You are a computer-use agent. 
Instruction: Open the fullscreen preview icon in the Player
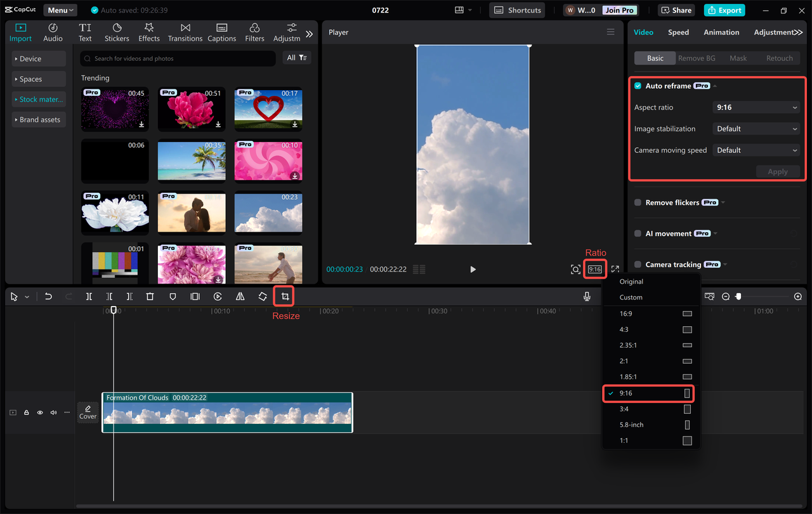point(615,268)
